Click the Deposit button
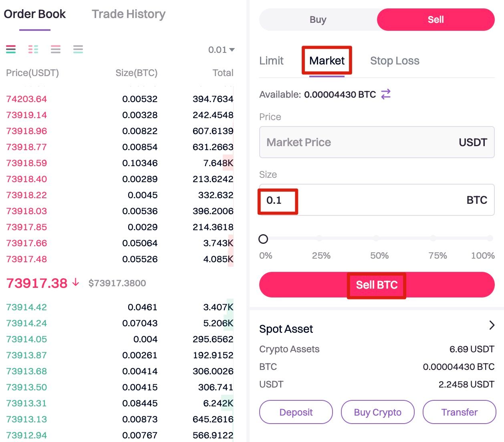Image resolution: width=504 pixels, height=442 pixels. click(296, 412)
